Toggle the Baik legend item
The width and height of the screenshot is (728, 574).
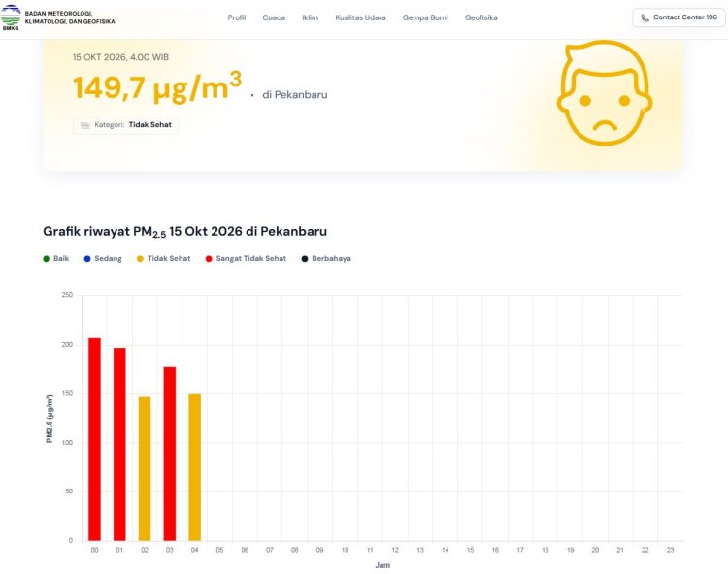(x=55, y=258)
